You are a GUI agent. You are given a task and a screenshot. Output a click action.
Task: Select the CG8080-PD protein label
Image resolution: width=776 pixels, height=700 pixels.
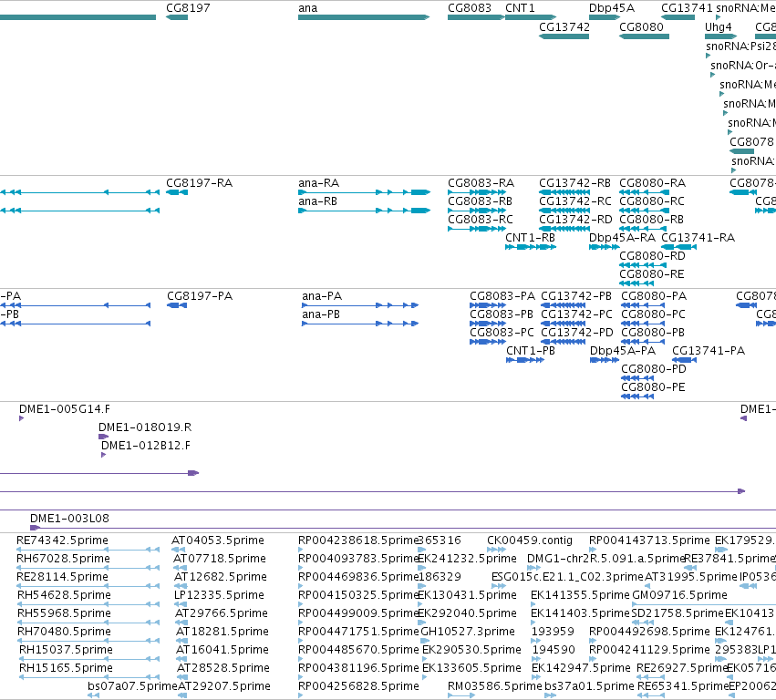coord(654,369)
